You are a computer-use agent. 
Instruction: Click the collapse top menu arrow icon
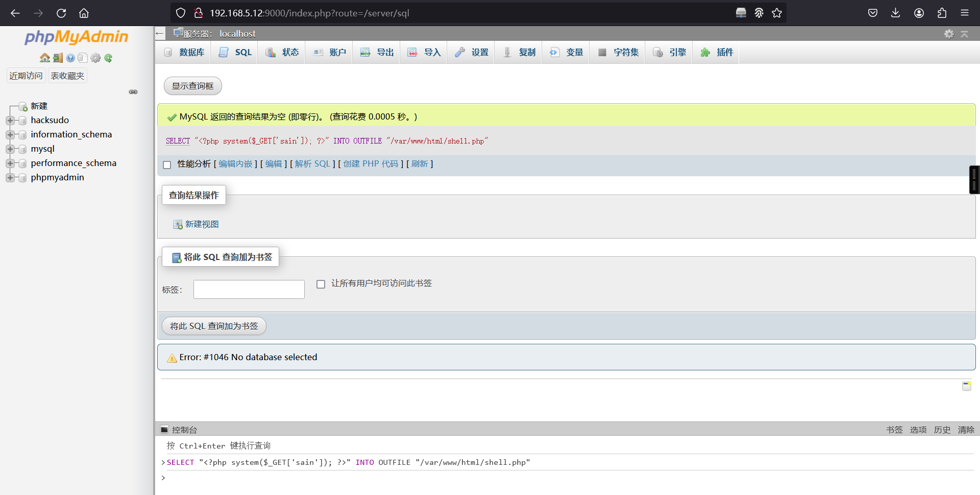click(x=964, y=34)
